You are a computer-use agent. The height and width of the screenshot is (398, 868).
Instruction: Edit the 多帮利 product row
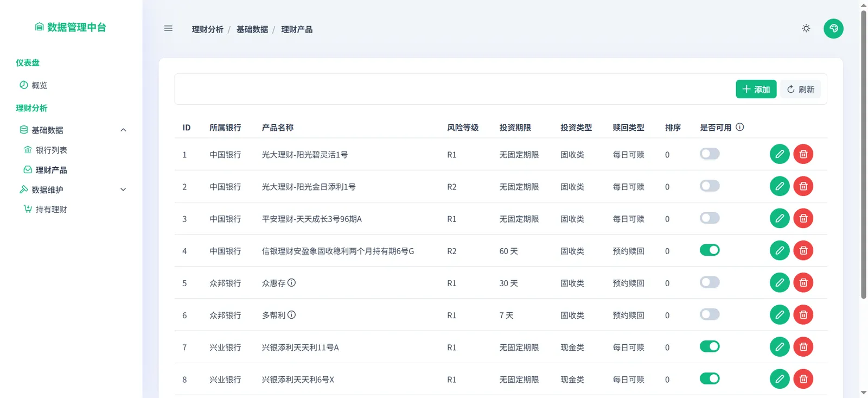[x=780, y=314]
